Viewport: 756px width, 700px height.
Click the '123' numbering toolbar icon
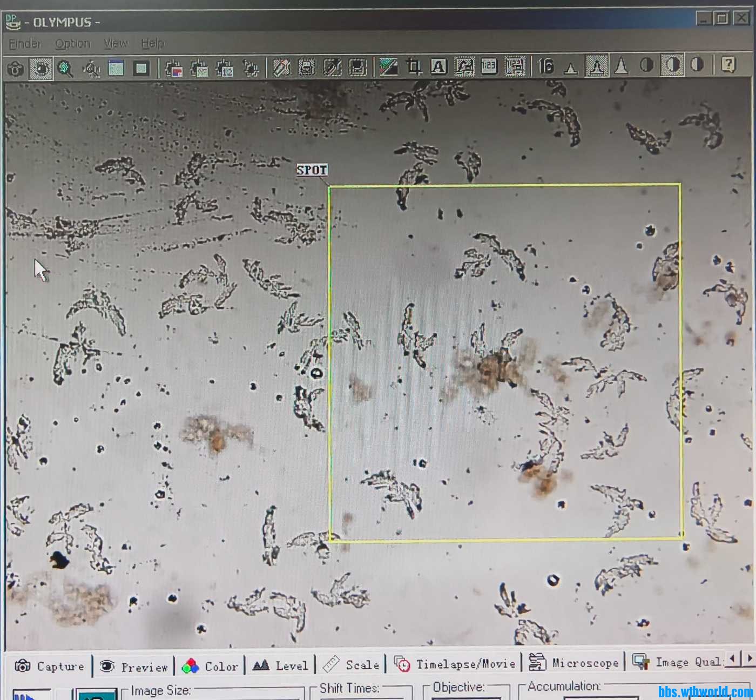tap(489, 66)
